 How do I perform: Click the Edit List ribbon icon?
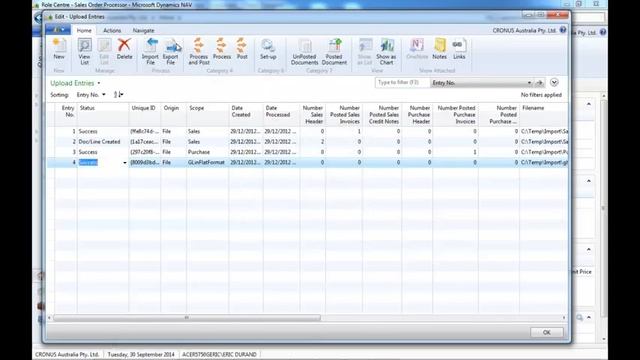[104, 51]
